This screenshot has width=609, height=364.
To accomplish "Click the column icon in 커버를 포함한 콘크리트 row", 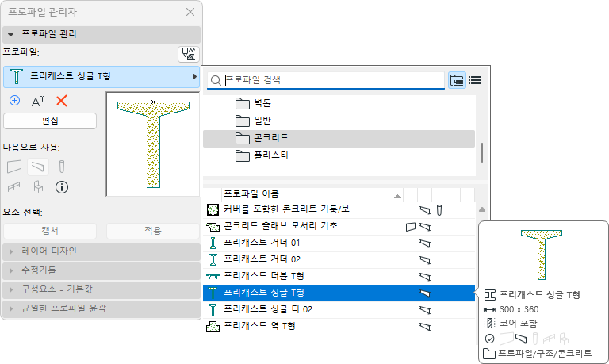I will (439, 210).
